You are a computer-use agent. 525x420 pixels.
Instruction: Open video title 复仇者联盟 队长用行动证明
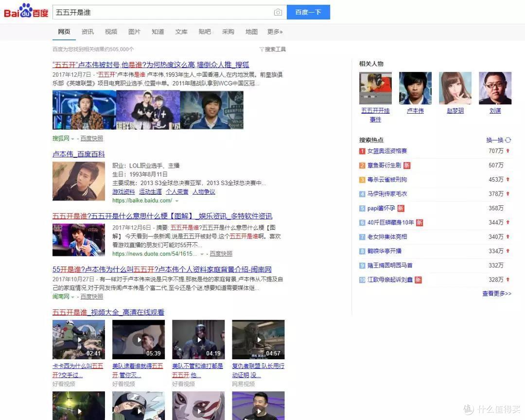click(258, 370)
